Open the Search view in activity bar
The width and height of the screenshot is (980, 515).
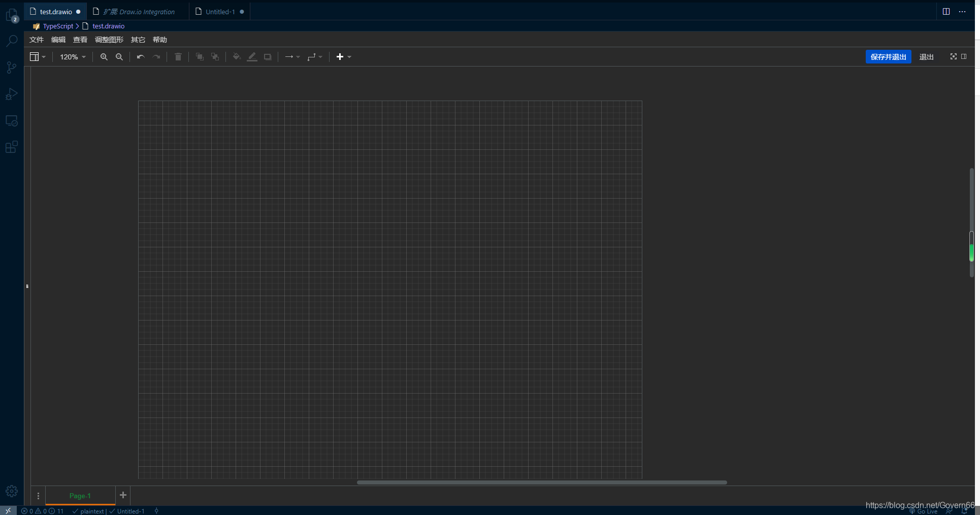12,41
